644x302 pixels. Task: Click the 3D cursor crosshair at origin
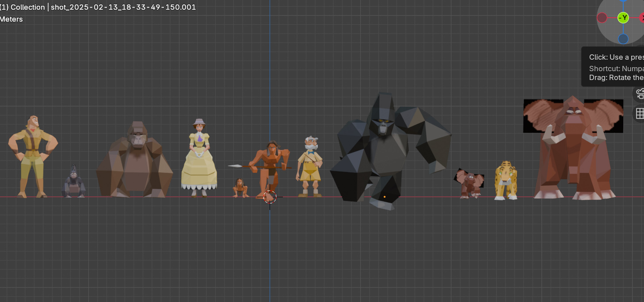270,197
